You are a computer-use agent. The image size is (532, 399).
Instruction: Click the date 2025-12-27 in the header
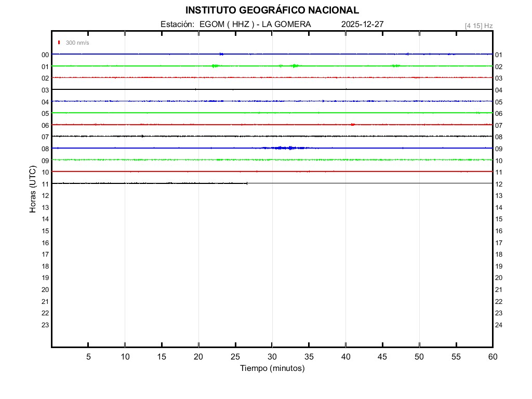363,24
